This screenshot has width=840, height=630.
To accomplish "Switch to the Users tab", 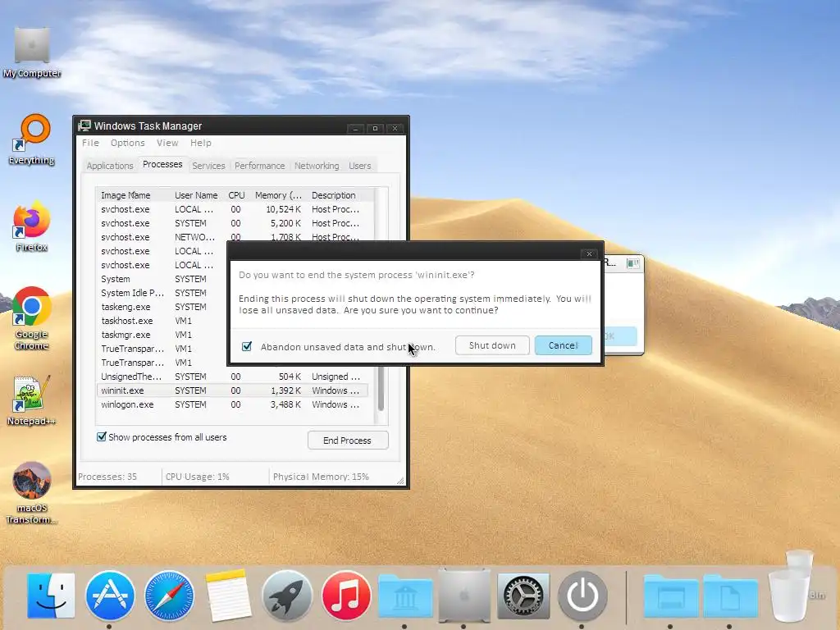I will pos(359,166).
